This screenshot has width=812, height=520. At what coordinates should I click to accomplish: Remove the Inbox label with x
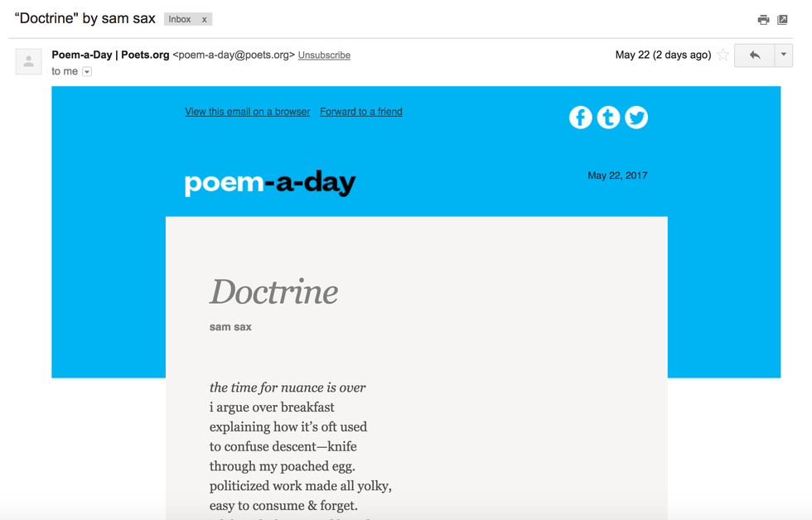(205, 19)
